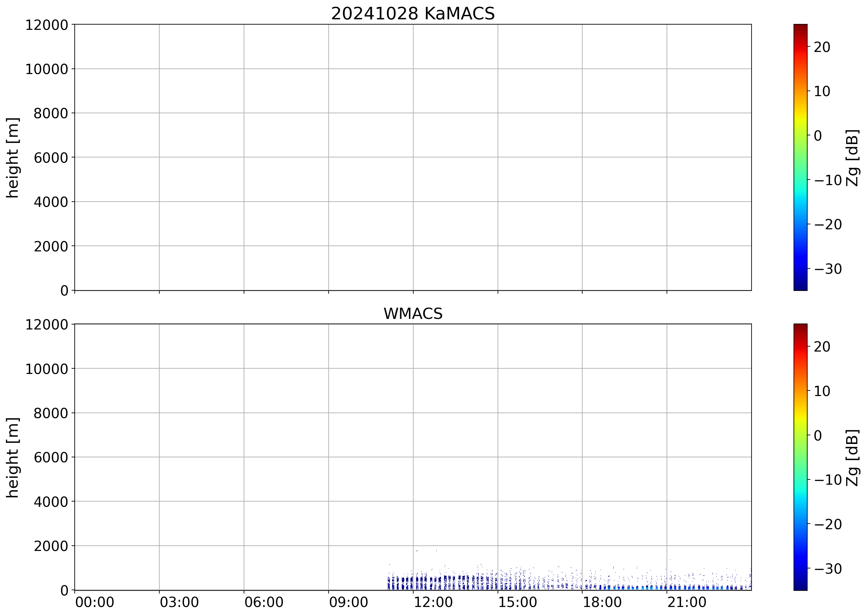Click the 18:00 time axis label
The height and width of the screenshot is (616, 867).
[602, 602]
